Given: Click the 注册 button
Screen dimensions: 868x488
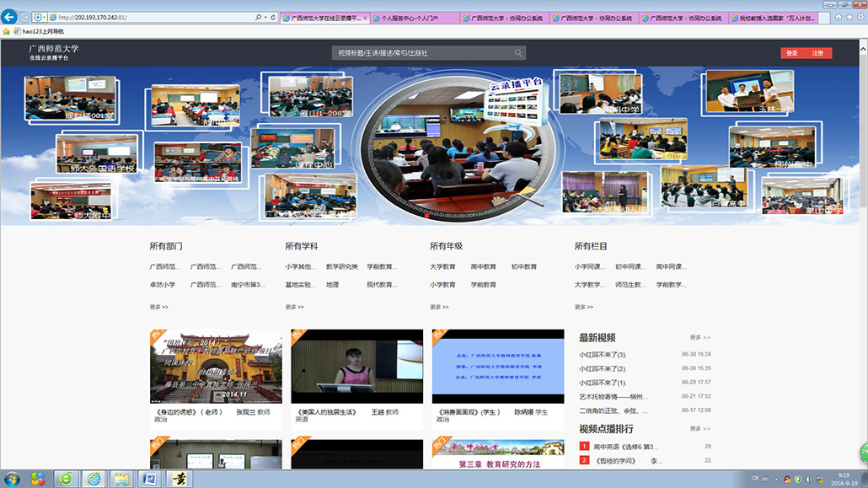Looking at the screenshot, I should [x=817, y=53].
